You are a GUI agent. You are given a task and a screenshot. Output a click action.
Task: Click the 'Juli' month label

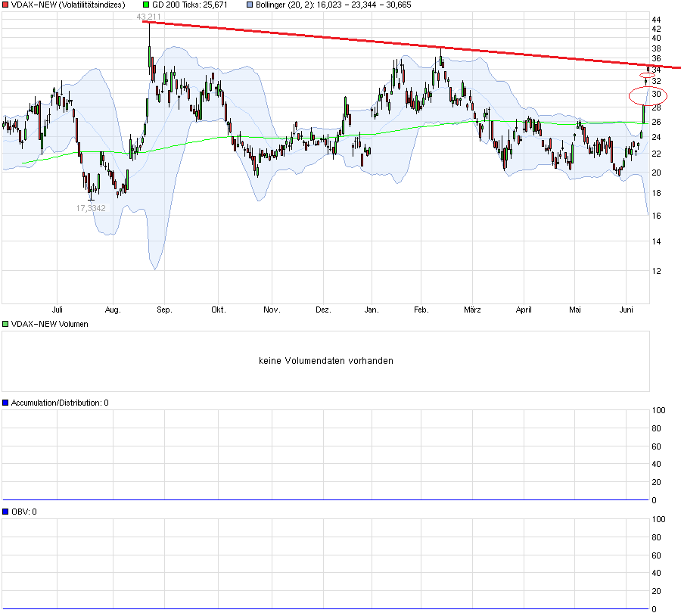click(57, 310)
